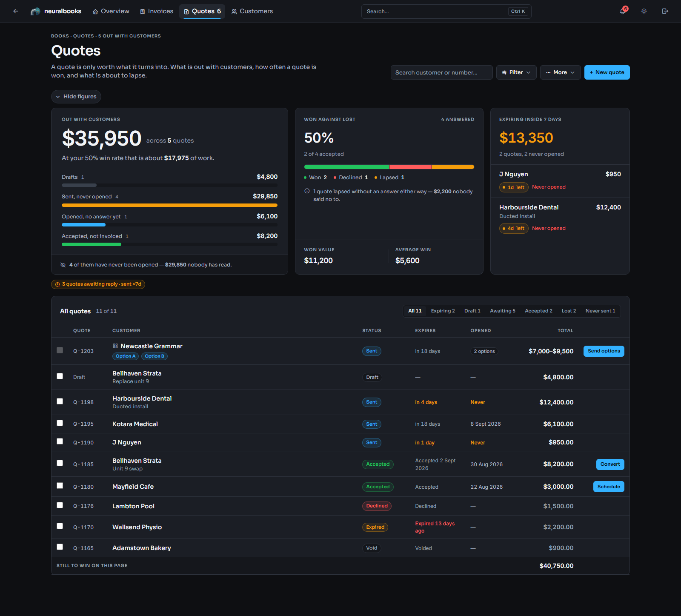This screenshot has width=681, height=616.
Task: Click the New quote button
Action: 607,72
